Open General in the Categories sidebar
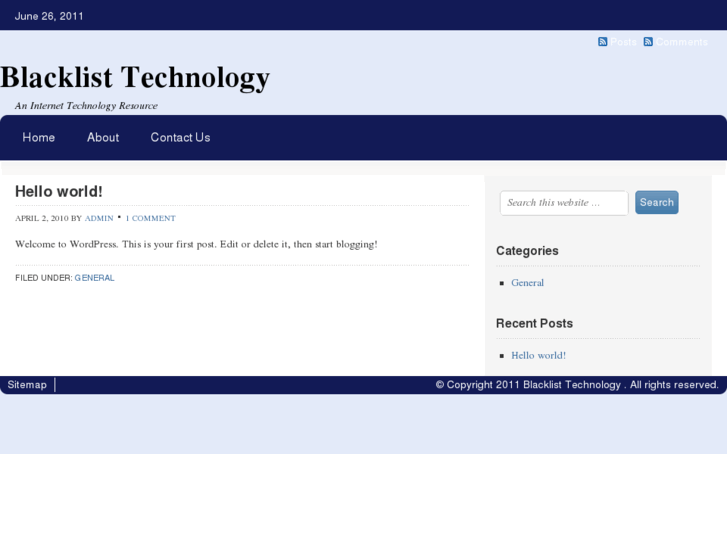The image size is (727, 545). click(x=527, y=283)
